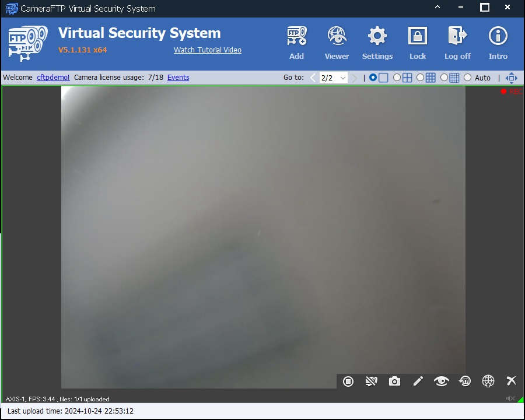Click the Events link
This screenshot has height=420, width=525.
pos(178,78)
